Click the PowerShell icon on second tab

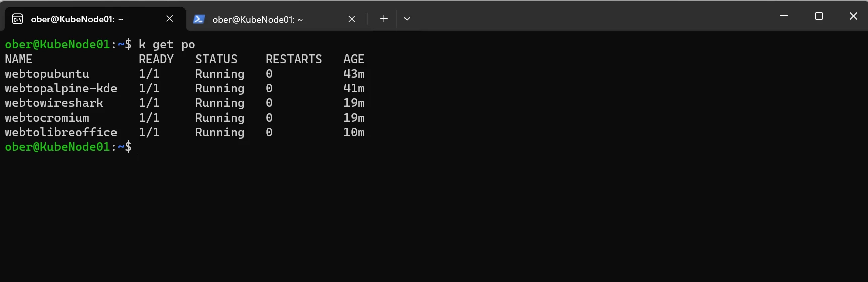(x=199, y=19)
